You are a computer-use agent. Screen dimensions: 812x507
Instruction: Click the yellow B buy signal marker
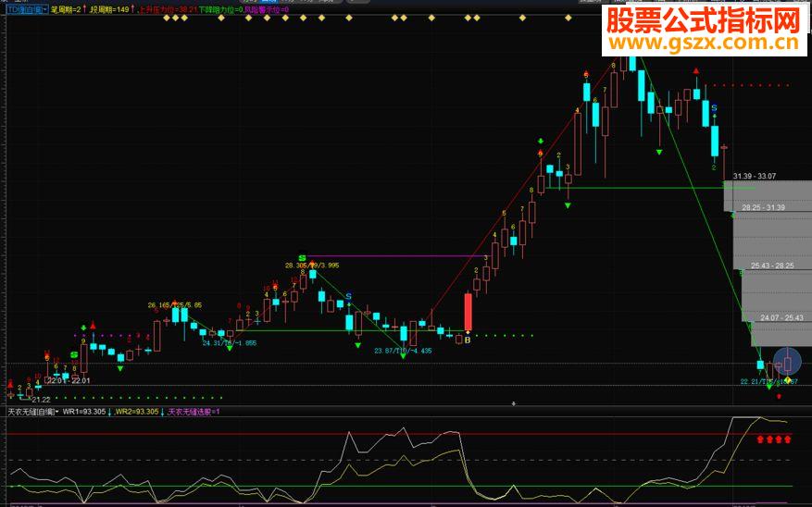click(468, 340)
